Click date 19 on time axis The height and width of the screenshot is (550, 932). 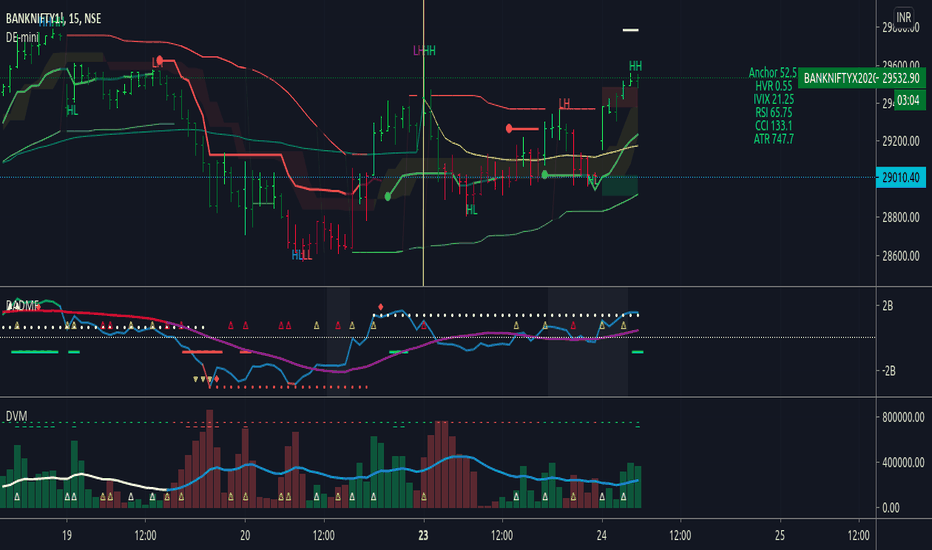67,536
